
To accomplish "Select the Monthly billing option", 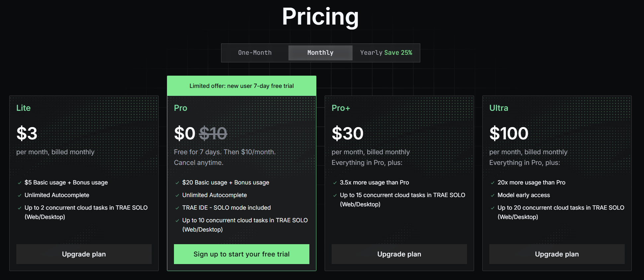I will click(320, 53).
